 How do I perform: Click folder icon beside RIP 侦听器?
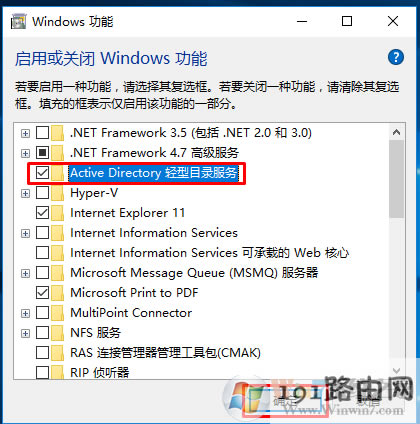[x=58, y=372]
